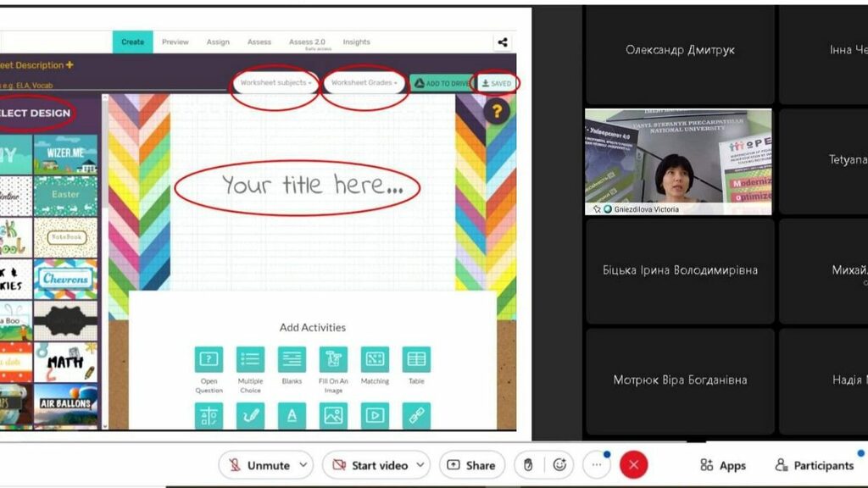The width and height of the screenshot is (868, 488).
Task: Open the yellow question mark help button
Action: point(498,112)
